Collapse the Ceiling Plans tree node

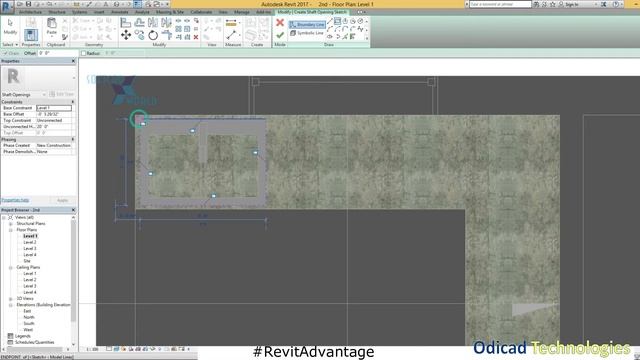(x=11, y=267)
